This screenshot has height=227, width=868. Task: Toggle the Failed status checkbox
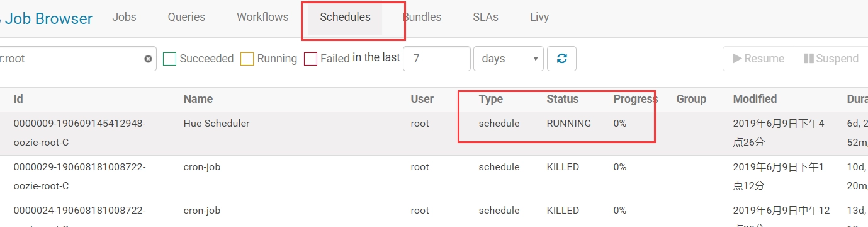pyautogui.click(x=310, y=59)
